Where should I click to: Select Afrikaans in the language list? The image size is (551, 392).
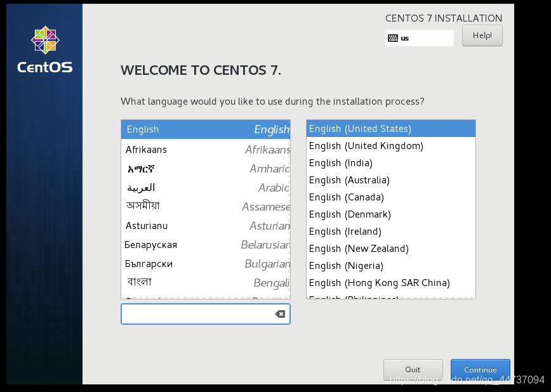click(206, 150)
